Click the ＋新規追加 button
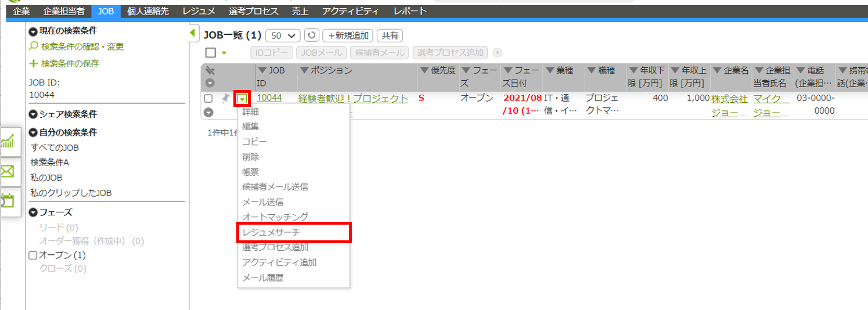This screenshot has height=310, width=868. 348,35
